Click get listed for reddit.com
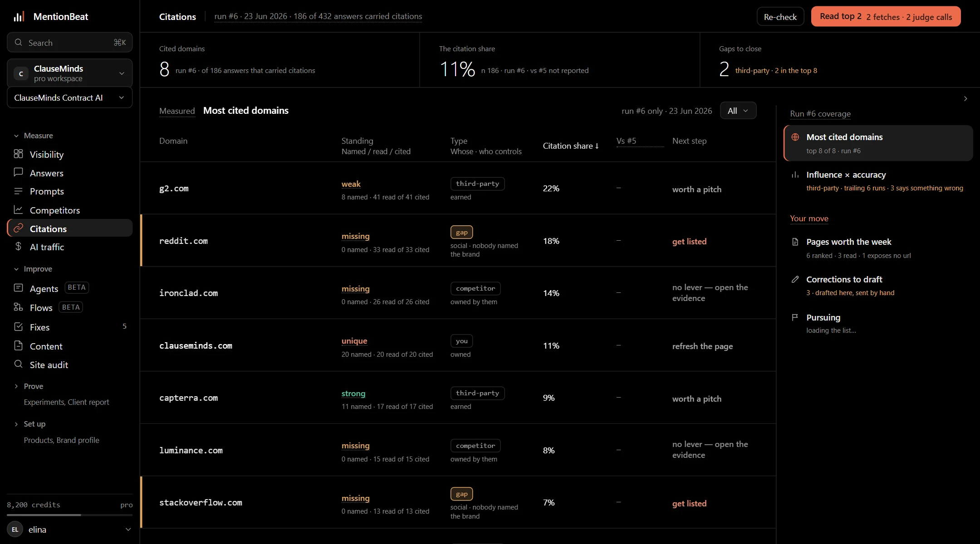This screenshot has width=980, height=544. (689, 241)
